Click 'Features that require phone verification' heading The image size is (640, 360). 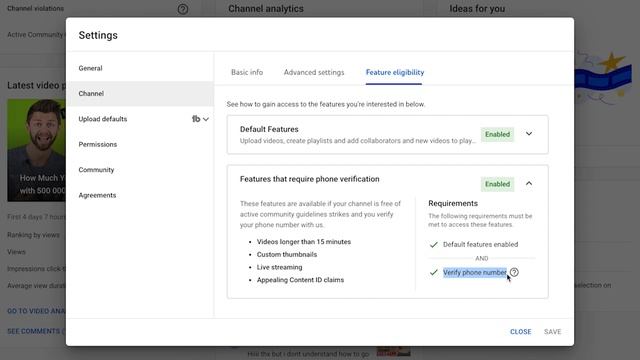coord(309,179)
